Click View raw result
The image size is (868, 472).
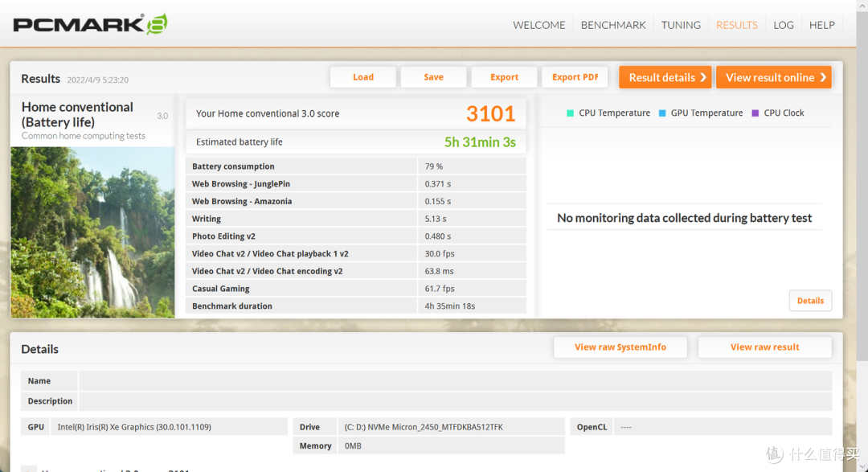(764, 347)
